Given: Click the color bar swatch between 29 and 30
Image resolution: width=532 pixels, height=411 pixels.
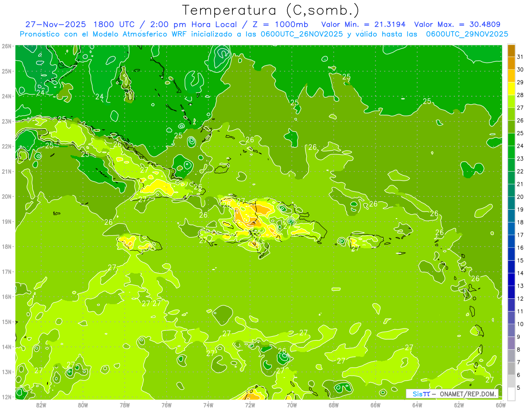Looking at the screenshot, I should [x=511, y=76].
